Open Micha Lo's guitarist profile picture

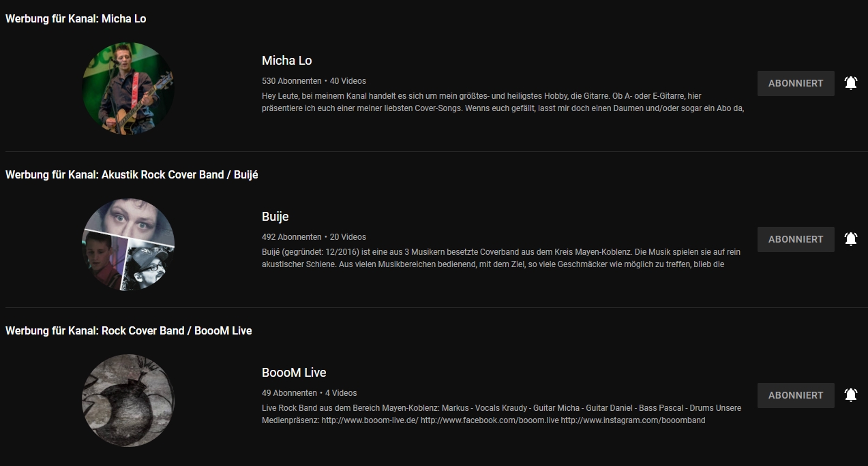pos(128,89)
